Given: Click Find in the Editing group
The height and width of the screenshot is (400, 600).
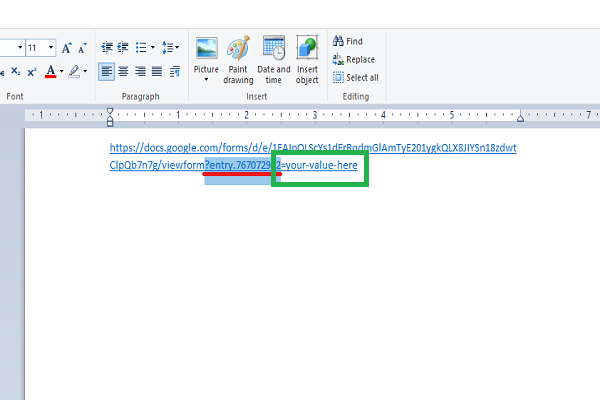Looking at the screenshot, I should [x=347, y=41].
